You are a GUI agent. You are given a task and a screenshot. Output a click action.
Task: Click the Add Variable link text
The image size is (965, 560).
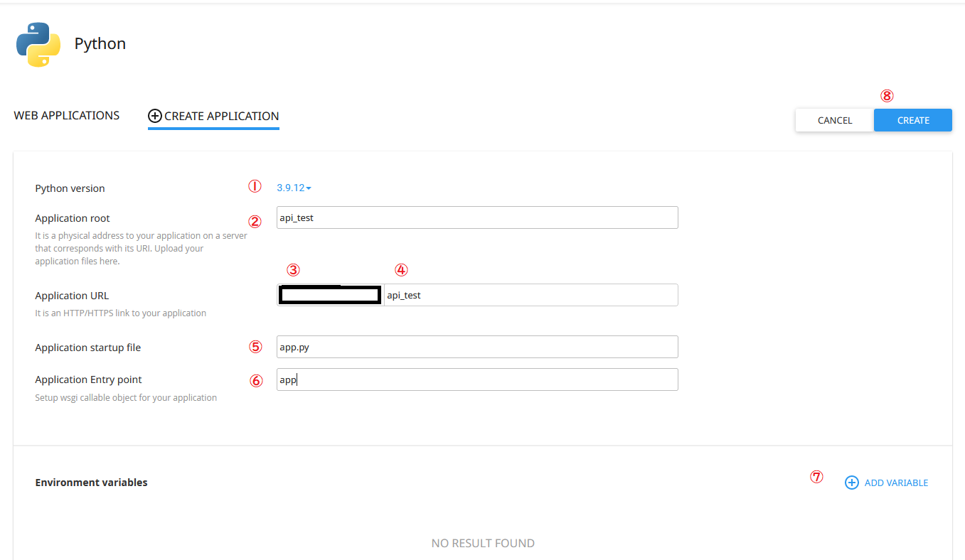point(896,483)
